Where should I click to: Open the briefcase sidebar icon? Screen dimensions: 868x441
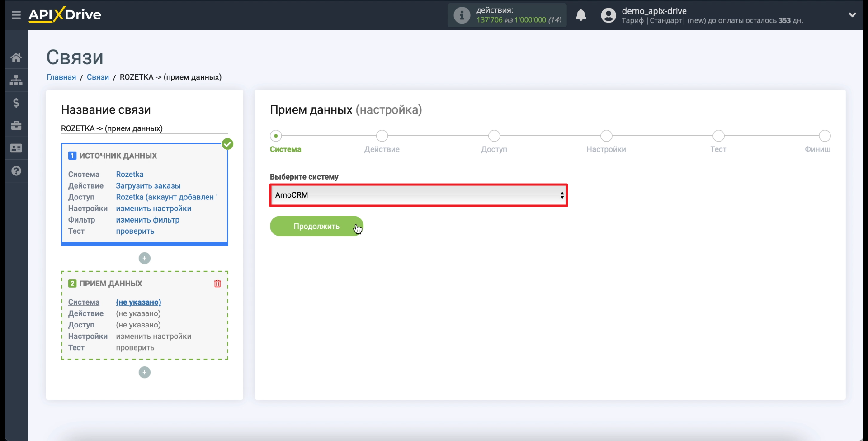tap(16, 125)
